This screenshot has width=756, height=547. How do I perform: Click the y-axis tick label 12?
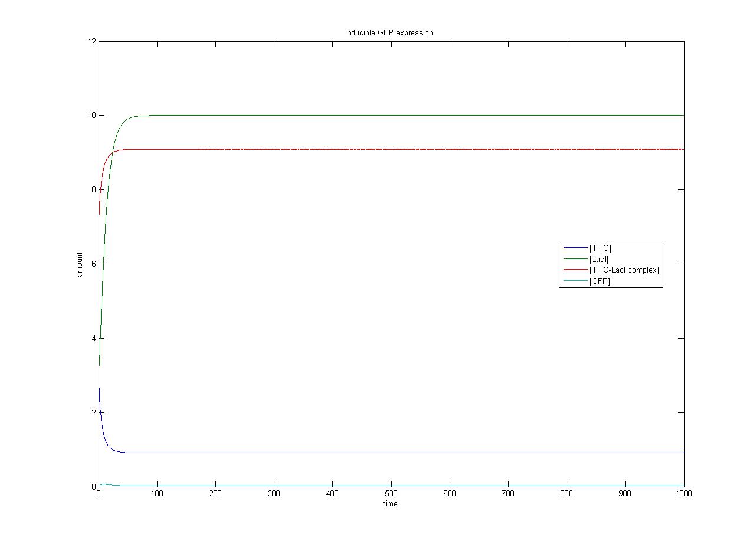[x=91, y=41]
